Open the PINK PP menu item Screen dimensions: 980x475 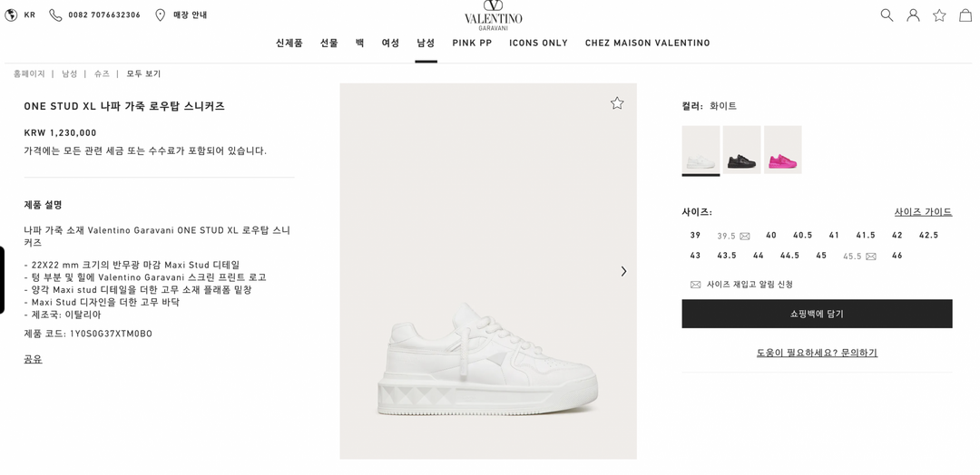coord(472,44)
